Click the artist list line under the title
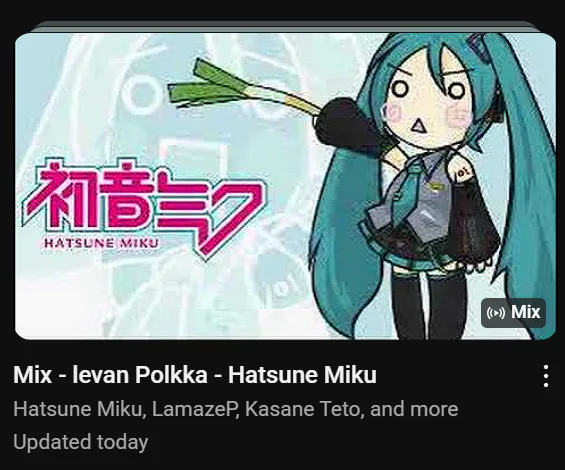This screenshot has height=470, width=565. point(236,409)
